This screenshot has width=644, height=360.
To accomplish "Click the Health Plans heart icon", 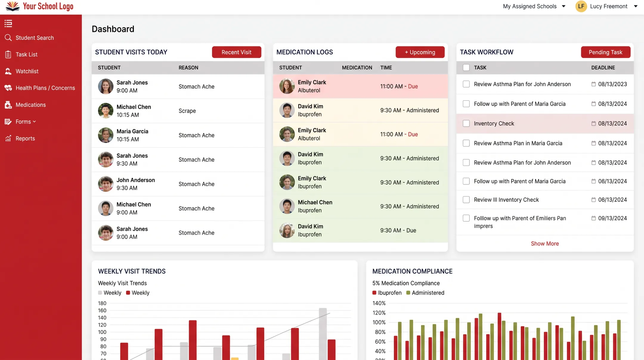I will click(x=8, y=88).
